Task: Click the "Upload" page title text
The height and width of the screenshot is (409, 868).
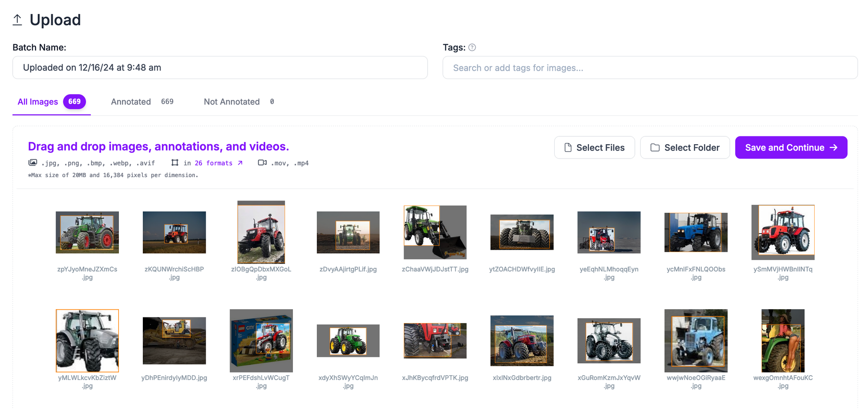Action: (55, 20)
